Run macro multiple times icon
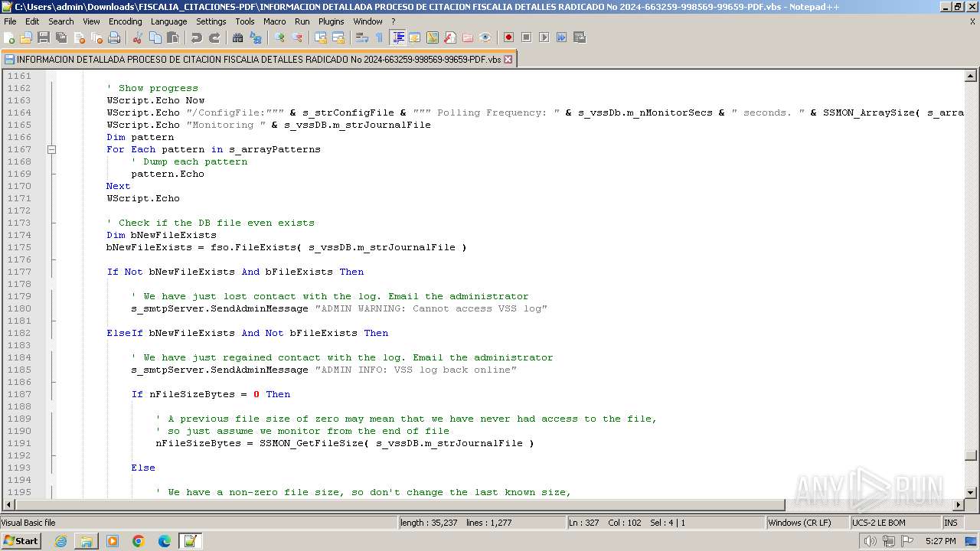The image size is (980, 551). click(x=562, y=37)
